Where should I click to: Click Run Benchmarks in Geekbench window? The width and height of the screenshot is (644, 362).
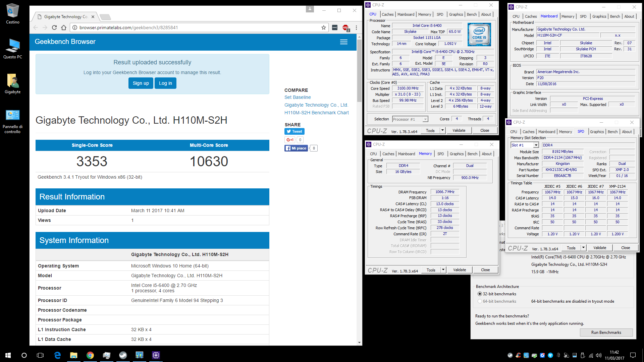click(606, 333)
